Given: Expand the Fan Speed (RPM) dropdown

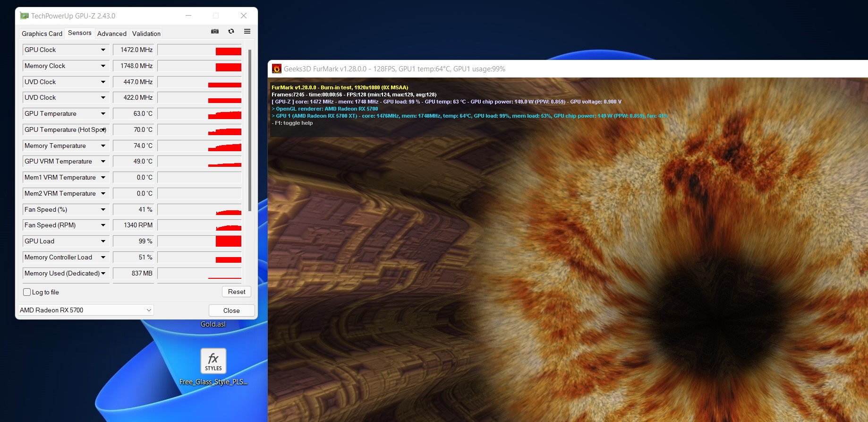Looking at the screenshot, I should tap(103, 225).
